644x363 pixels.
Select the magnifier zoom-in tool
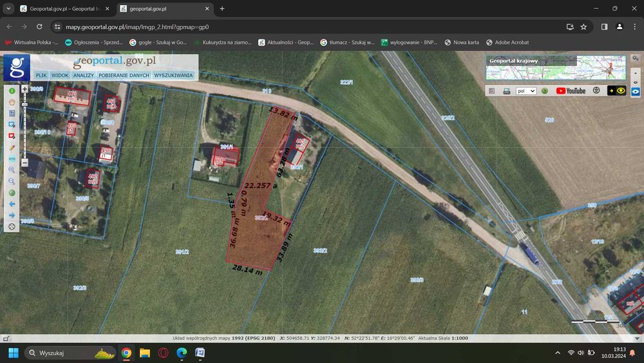tap(12, 170)
